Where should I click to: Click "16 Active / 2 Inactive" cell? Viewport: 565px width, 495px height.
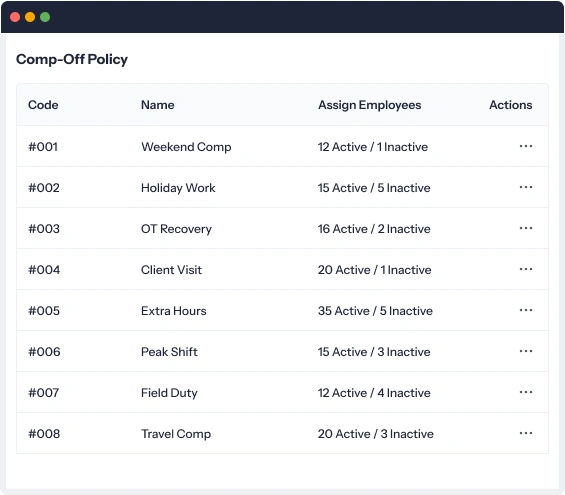pos(374,229)
